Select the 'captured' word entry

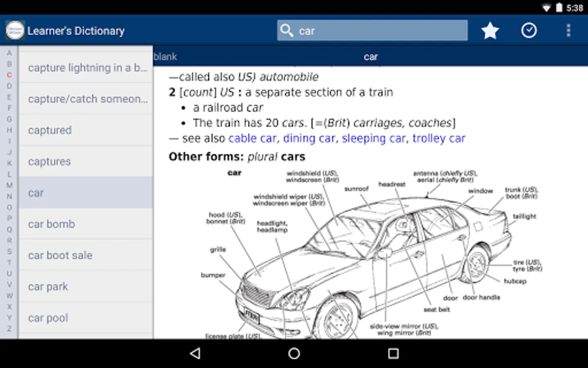click(86, 130)
